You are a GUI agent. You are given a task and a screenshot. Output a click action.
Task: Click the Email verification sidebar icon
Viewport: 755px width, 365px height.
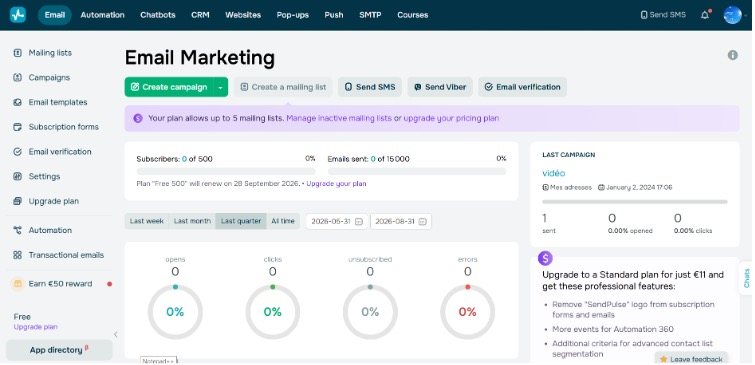coord(17,152)
